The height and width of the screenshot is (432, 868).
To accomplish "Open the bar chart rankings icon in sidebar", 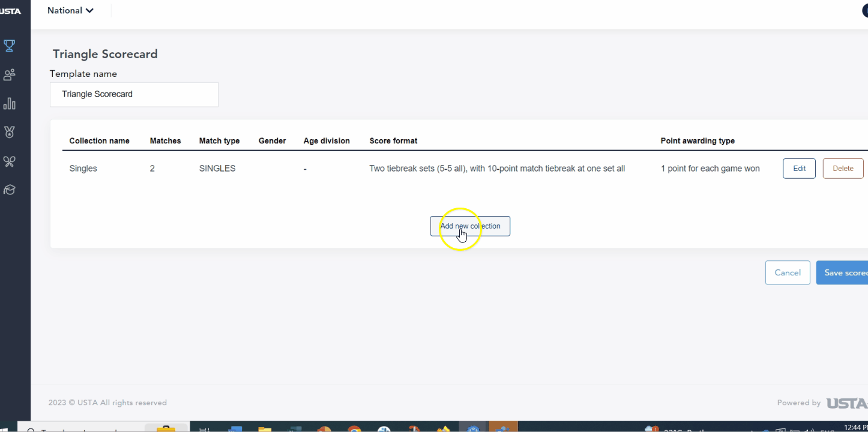I will pyautogui.click(x=9, y=104).
